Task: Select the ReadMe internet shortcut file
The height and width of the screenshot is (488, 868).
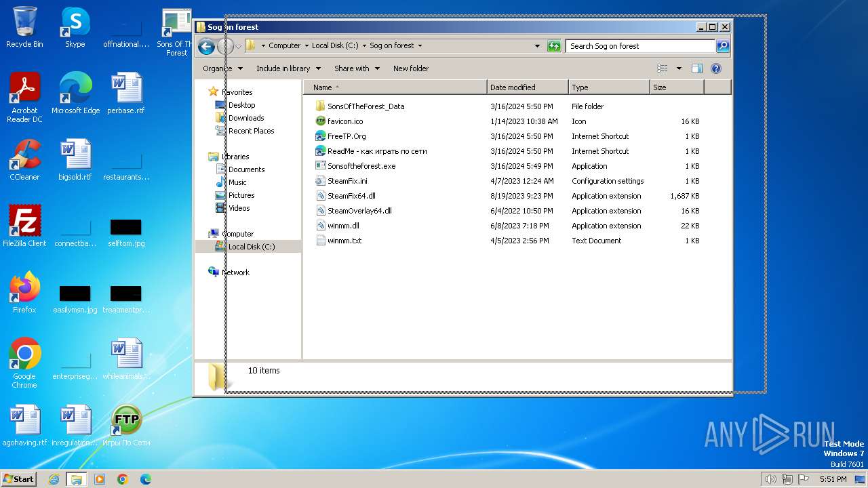Action: pyautogui.click(x=371, y=151)
